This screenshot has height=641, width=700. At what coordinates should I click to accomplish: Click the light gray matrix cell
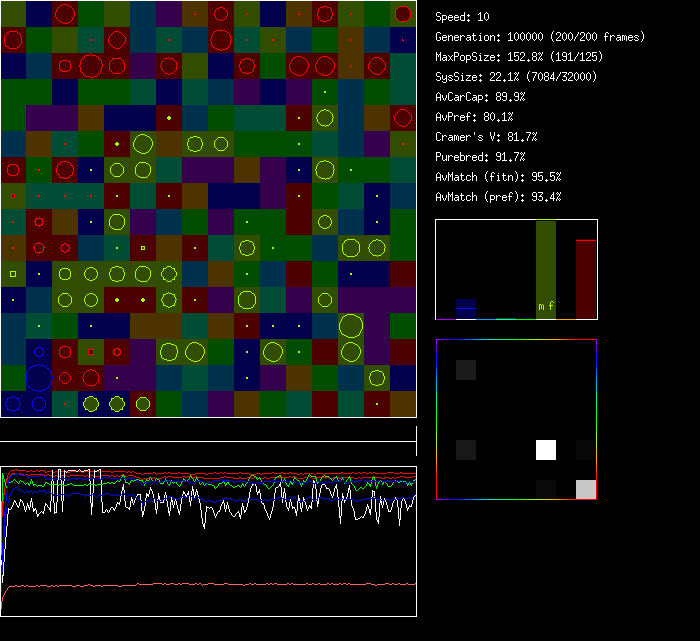tap(586, 489)
